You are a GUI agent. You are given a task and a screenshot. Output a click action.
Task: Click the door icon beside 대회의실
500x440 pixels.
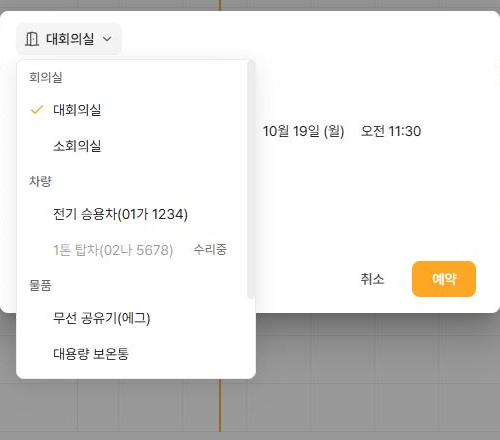tap(32, 39)
